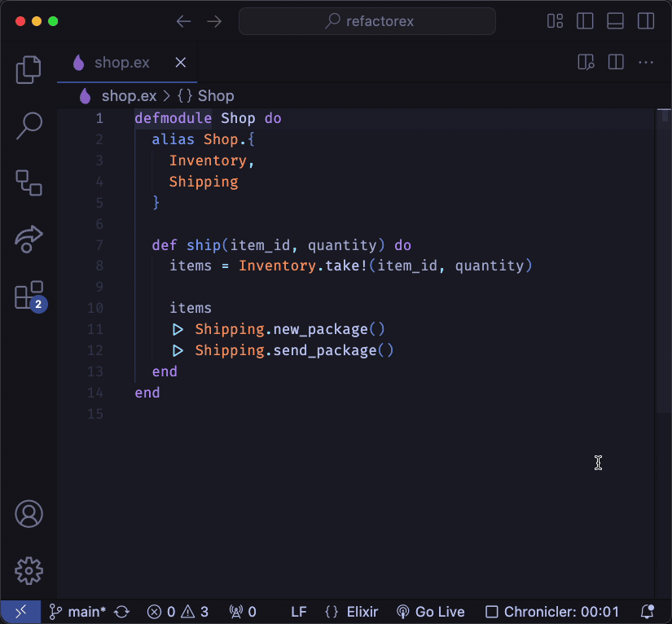The height and width of the screenshot is (624, 672).
Task: Open the editor More Actions ellipsis menu
Action: (646, 63)
